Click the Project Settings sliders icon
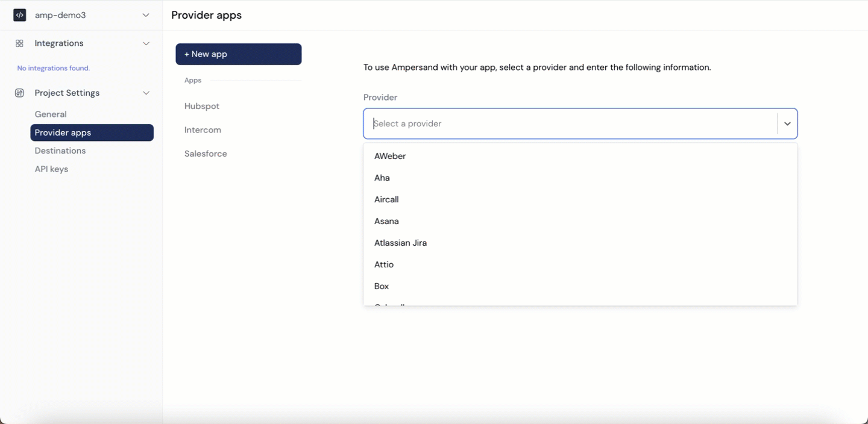 click(x=18, y=93)
